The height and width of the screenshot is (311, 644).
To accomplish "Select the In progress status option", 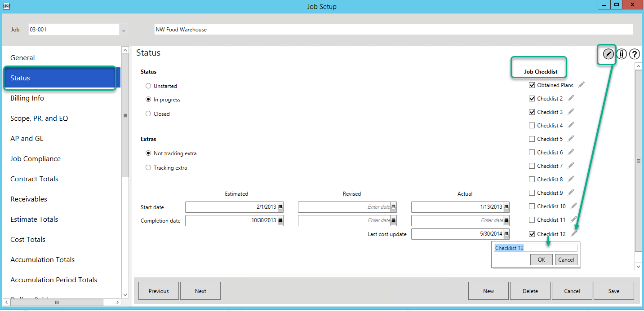I will pyautogui.click(x=148, y=100).
